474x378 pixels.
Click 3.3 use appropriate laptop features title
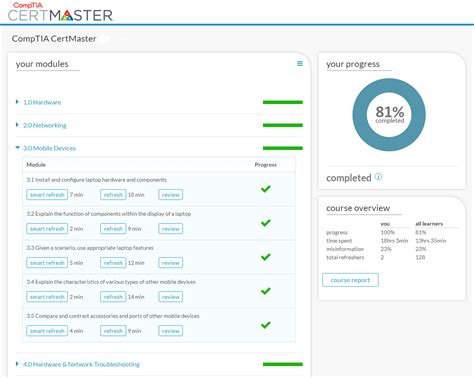point(90,248)
